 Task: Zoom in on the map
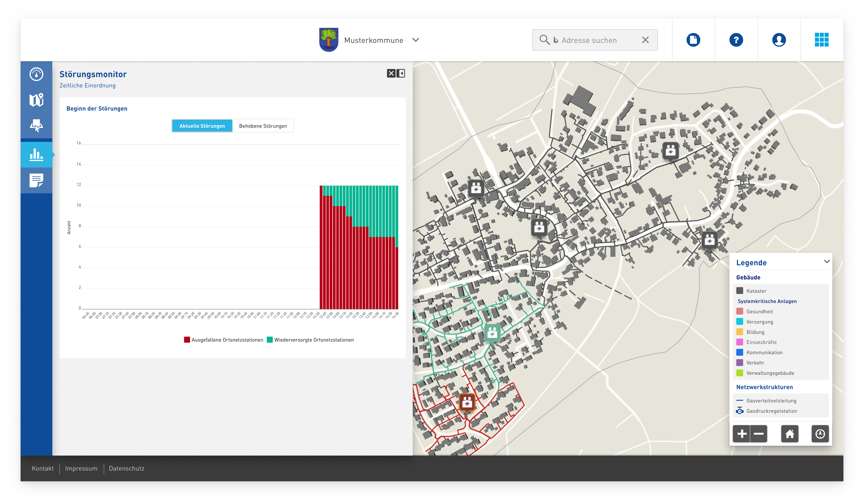(742, 434)
